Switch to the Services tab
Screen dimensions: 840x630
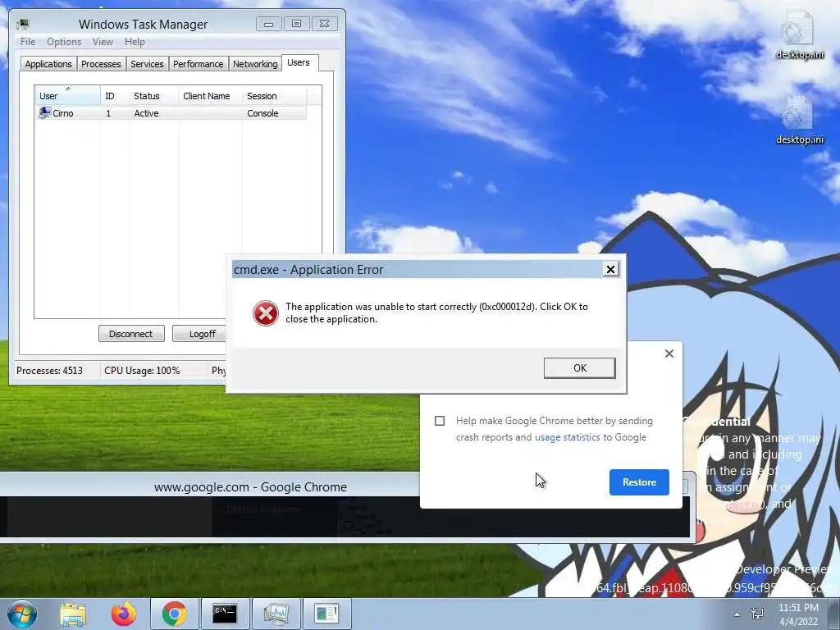(x=147, y=64)
